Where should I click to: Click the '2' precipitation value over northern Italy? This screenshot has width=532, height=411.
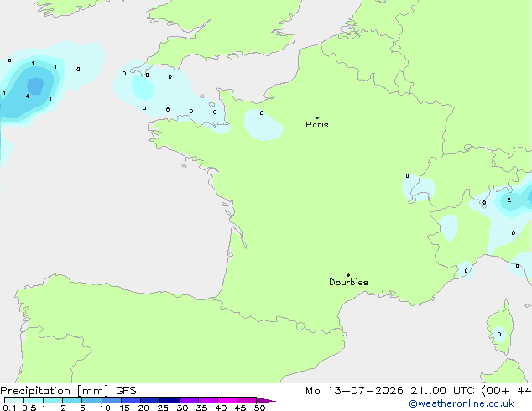coord(509,200)
